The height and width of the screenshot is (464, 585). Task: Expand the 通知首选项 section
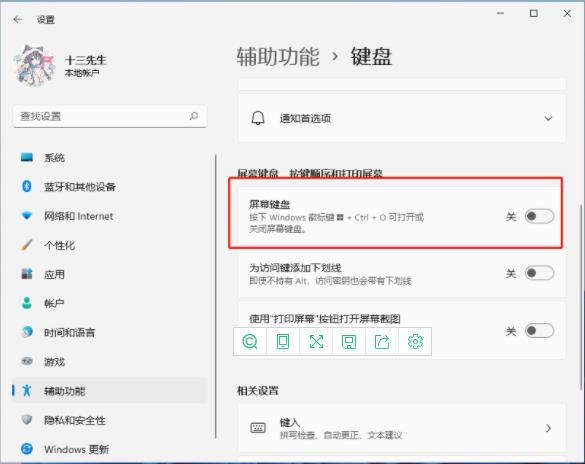tap(402, 118)
